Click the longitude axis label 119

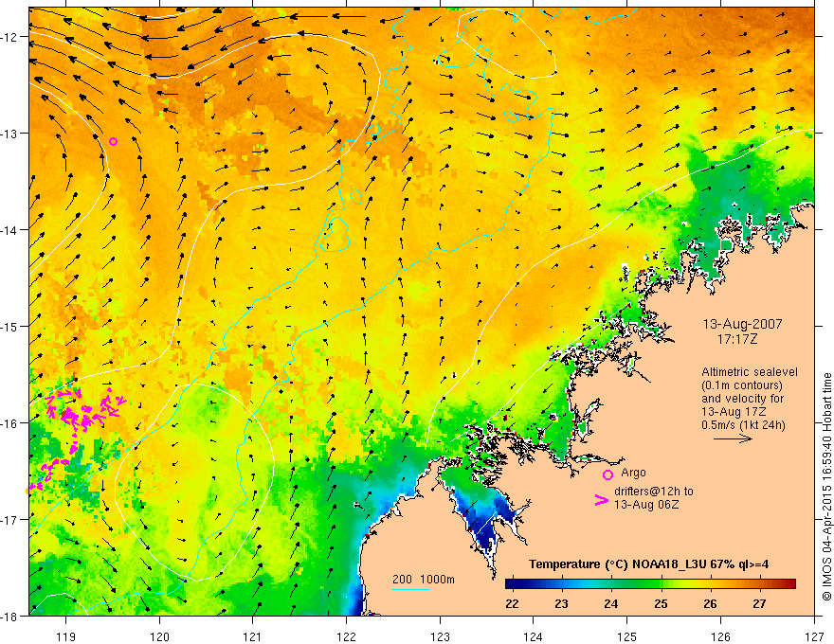(x=66, y=636)
